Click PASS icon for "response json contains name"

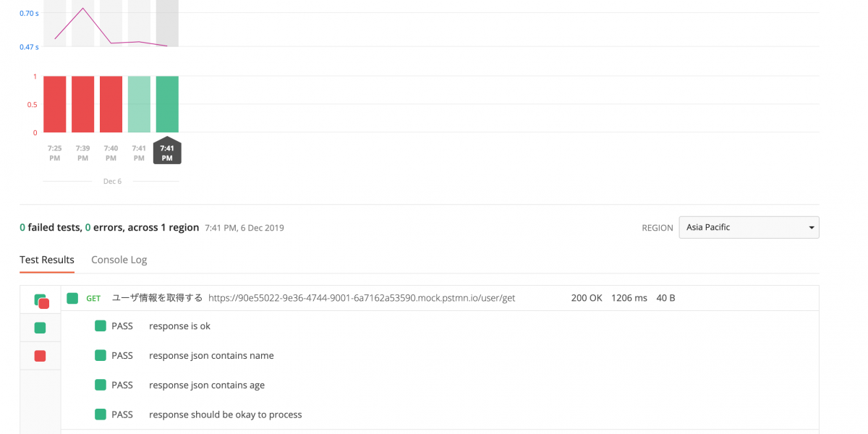point(101,355)
